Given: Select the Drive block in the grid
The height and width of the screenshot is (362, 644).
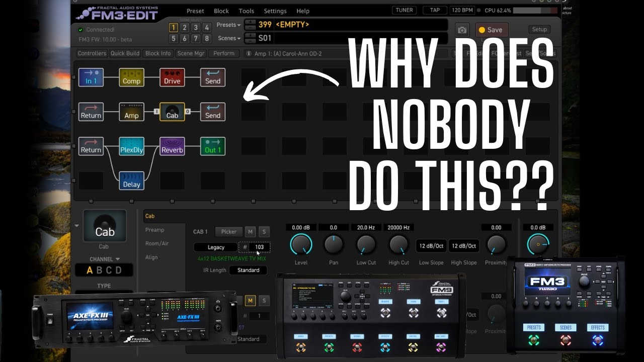Looking at the screenshot, I should 172,77.
